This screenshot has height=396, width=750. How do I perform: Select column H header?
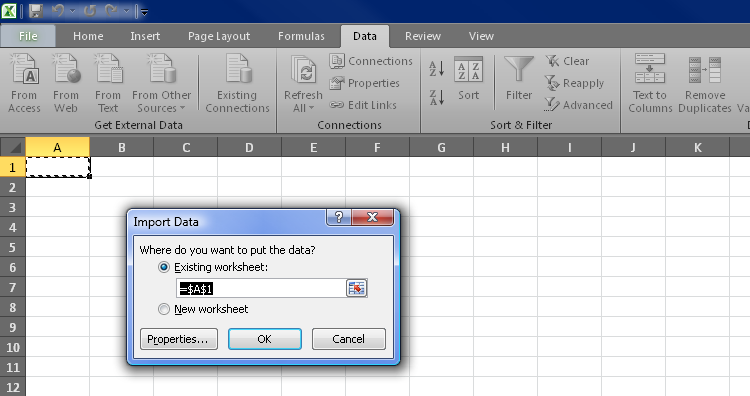(x=505, y=147)
